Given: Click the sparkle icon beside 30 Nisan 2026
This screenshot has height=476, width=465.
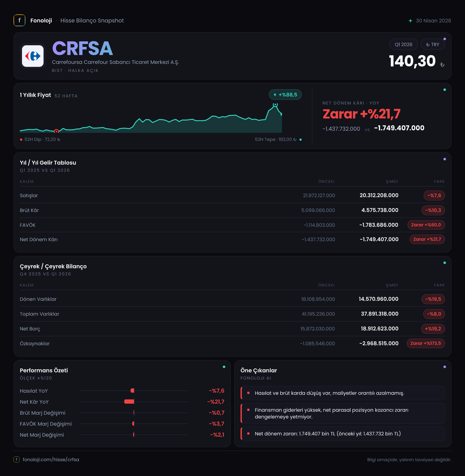Looking at the screenshot, I should click(410, 21).
